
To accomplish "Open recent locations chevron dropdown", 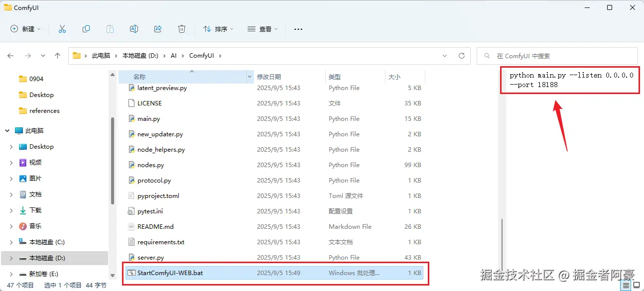I will (43, 56).
